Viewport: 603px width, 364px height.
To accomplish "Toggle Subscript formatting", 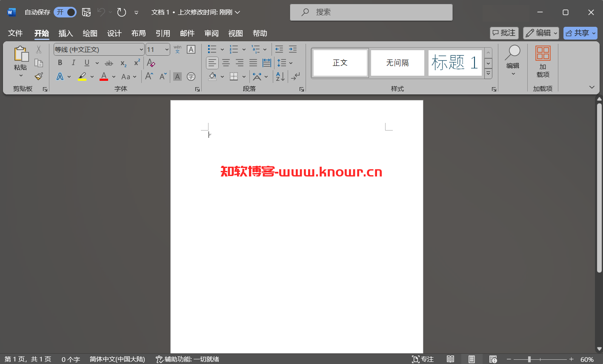I will (123, 63).
